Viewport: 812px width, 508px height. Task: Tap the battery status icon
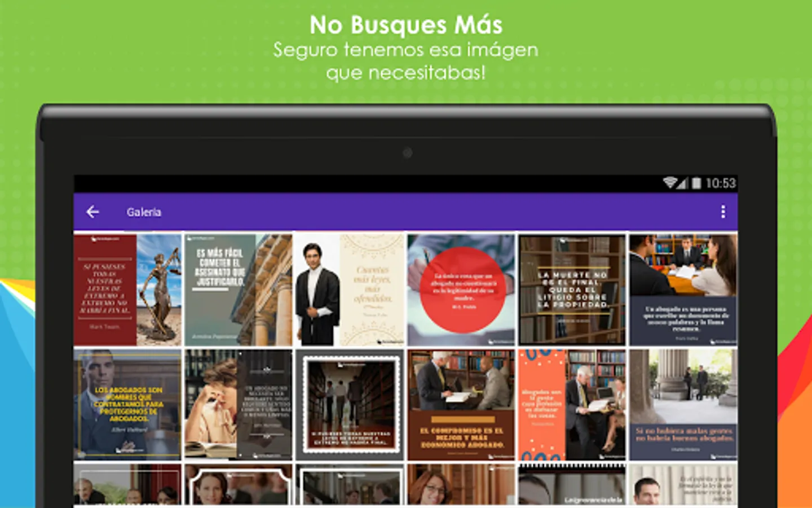696,183
